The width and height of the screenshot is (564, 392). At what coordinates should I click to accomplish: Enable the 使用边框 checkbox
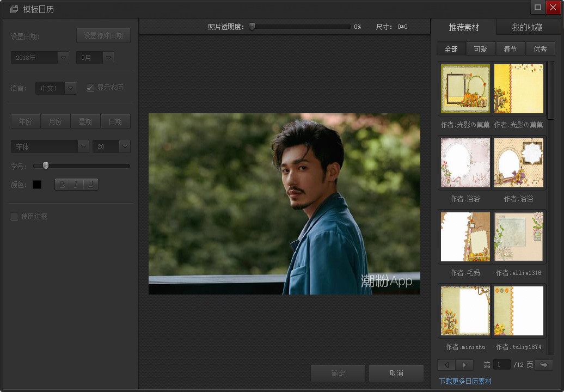[x=14, y=217]
